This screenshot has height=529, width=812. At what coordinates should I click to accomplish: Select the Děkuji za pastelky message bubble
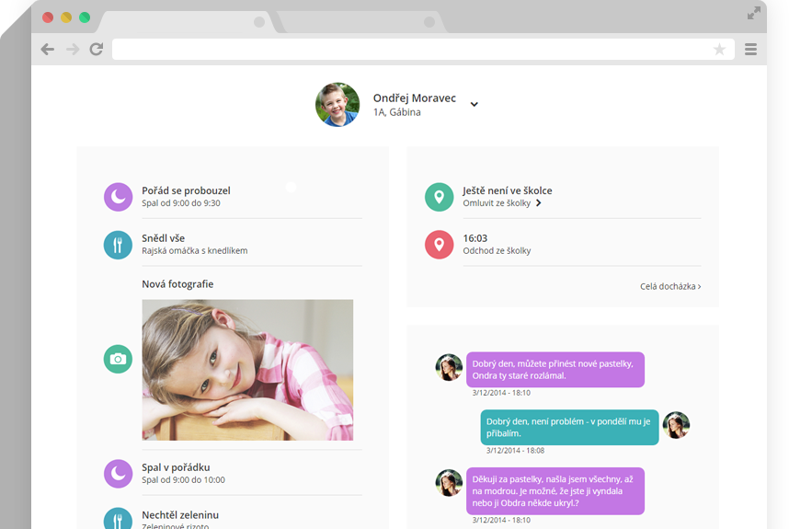(555, 491)
